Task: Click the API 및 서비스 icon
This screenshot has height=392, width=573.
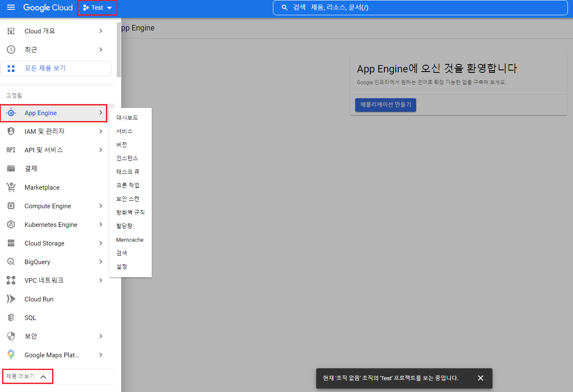Action: (x=11, y=150)
